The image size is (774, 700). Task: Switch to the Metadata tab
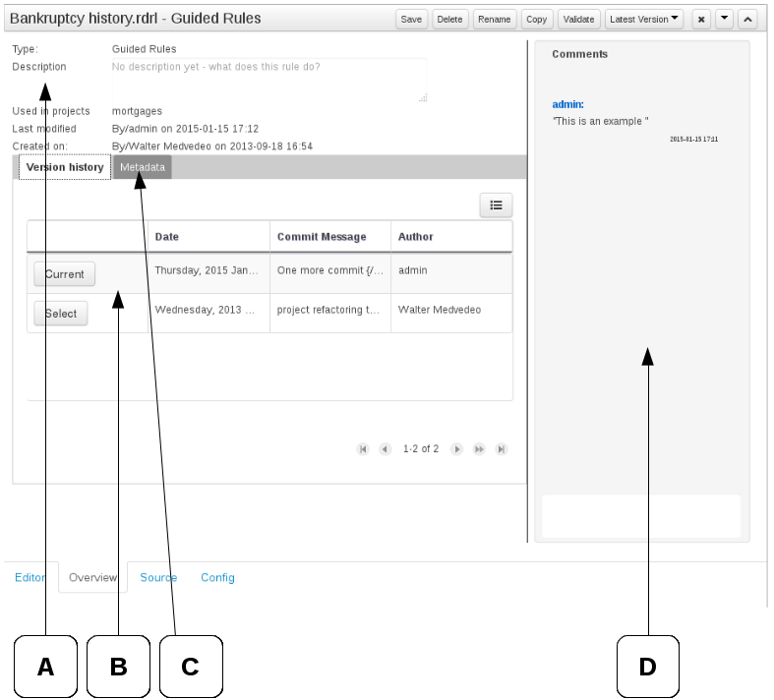coord(143,168)
